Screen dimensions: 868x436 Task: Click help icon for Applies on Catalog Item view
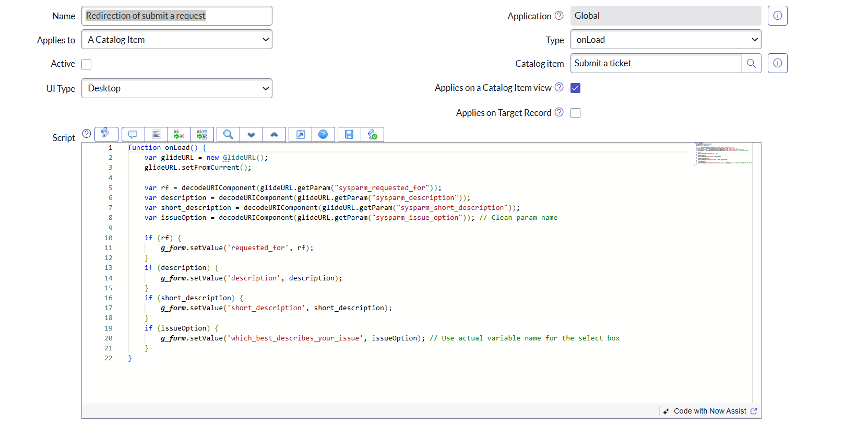pos(559,87)
